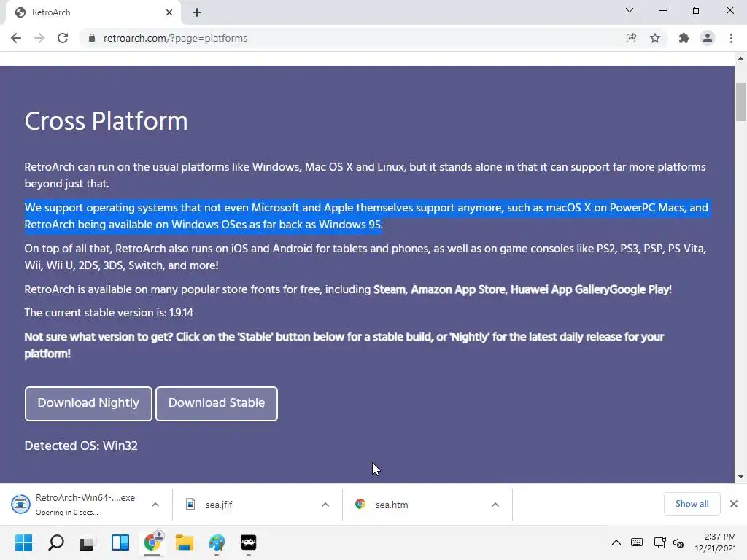
Task: Open the Paint app in taskbar
Action: click(x=217, y=542)
